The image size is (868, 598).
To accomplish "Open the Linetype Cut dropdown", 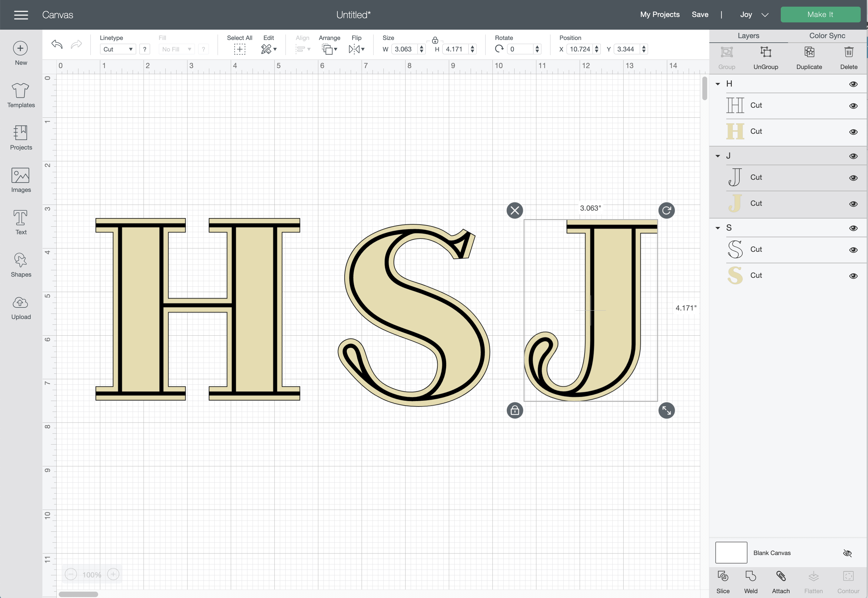I will point(118,49).
